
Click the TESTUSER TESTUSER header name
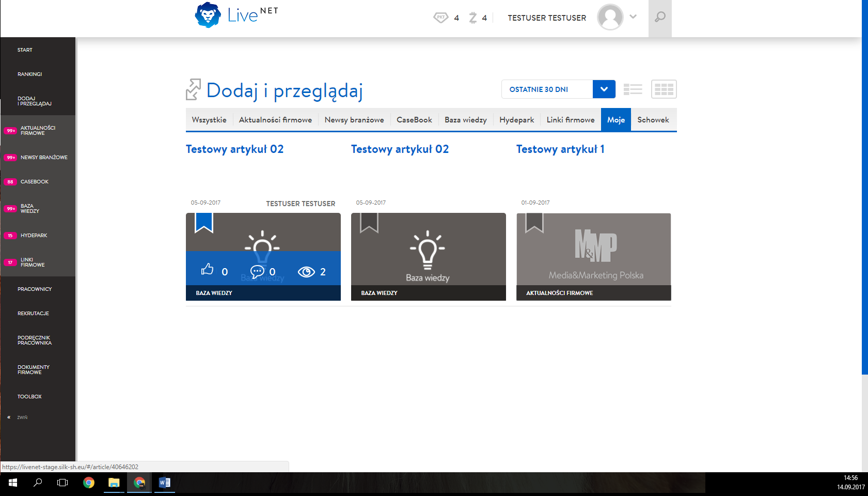[x=547, y=18]
